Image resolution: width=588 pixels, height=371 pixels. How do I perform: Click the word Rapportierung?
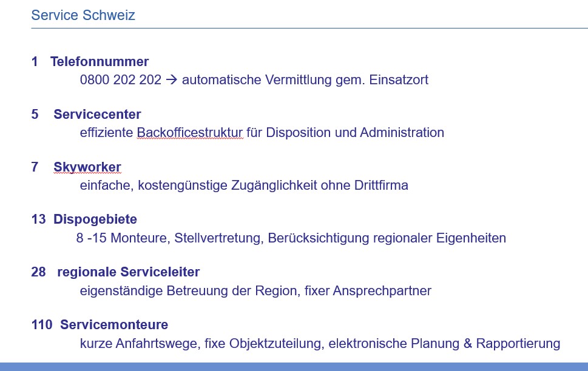[x=518, y=343]
